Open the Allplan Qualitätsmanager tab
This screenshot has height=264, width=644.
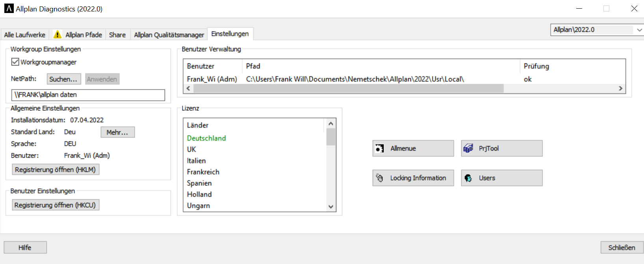[x=169, y=35]
